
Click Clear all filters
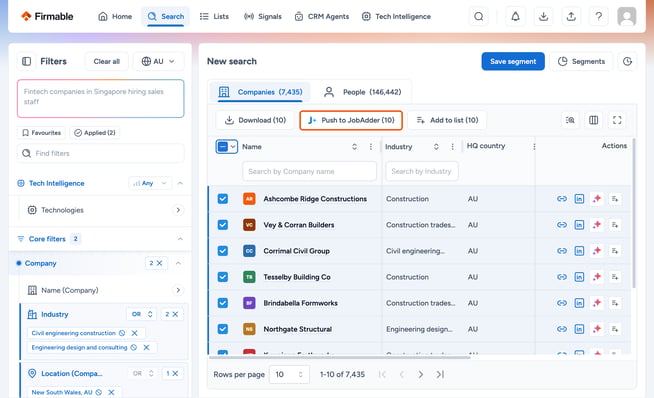pyautogui.click(x=106, y=61)
